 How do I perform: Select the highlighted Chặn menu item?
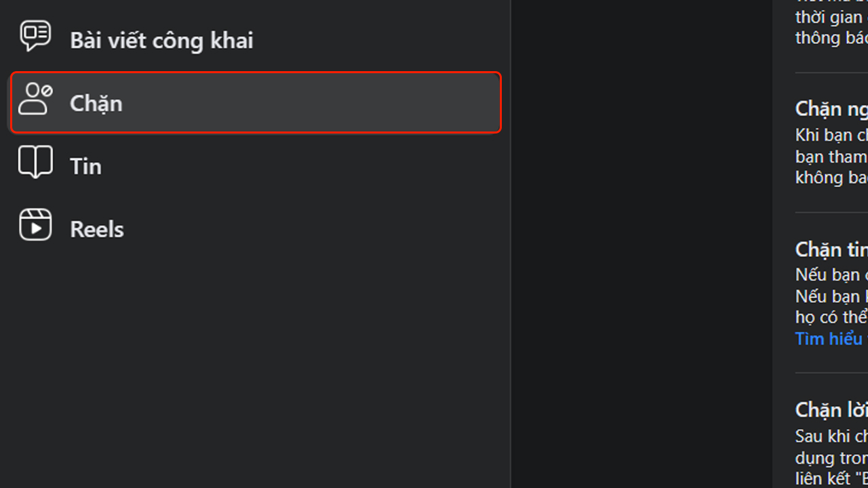click(256, 102)
